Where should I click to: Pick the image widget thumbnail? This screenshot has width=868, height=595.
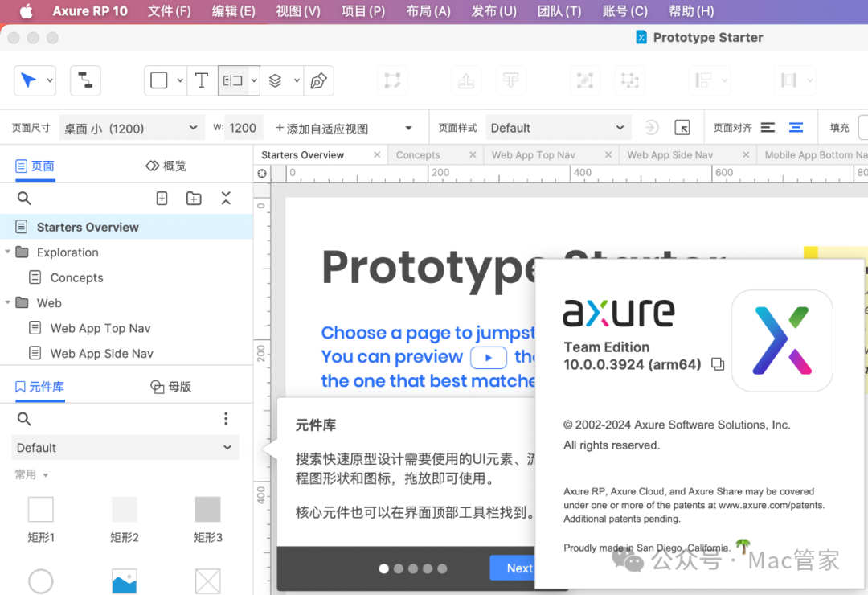pyautogui.click(x=125, y=581)
